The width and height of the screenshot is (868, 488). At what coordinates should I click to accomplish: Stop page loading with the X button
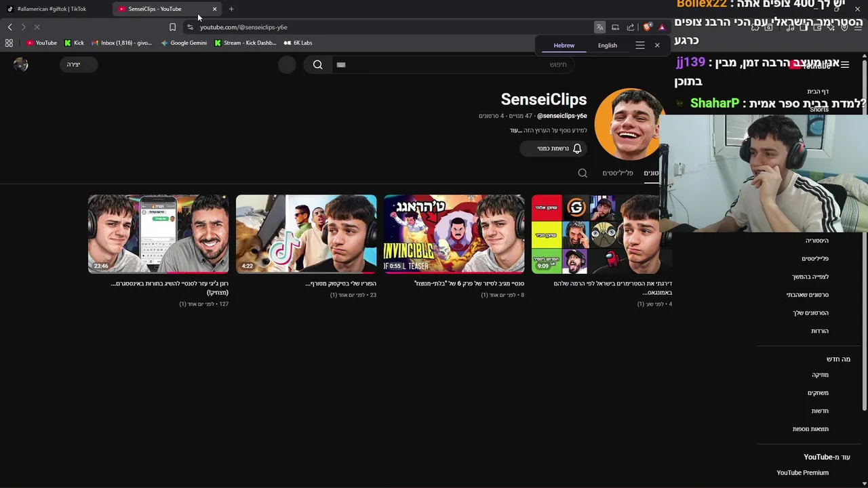37,27
